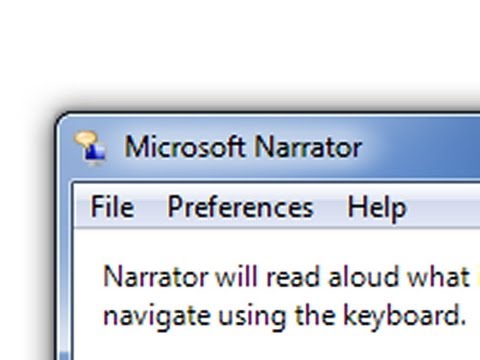Click the word the before keyboard
The width and height of the screenshot is (480, 360).
point(315,315)
